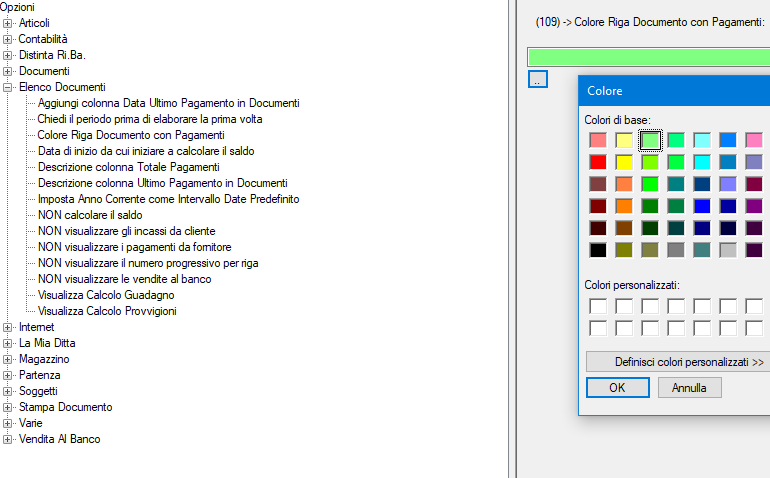Viewport: 770px width, 478px height.
Task: Click the OK button in Colore dialog
Action: [x=617, y=387]
